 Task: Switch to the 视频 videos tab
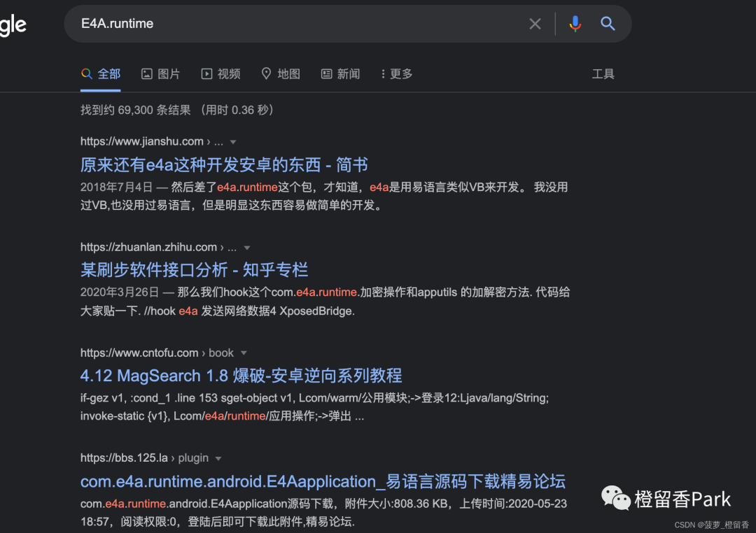point(220,73)
